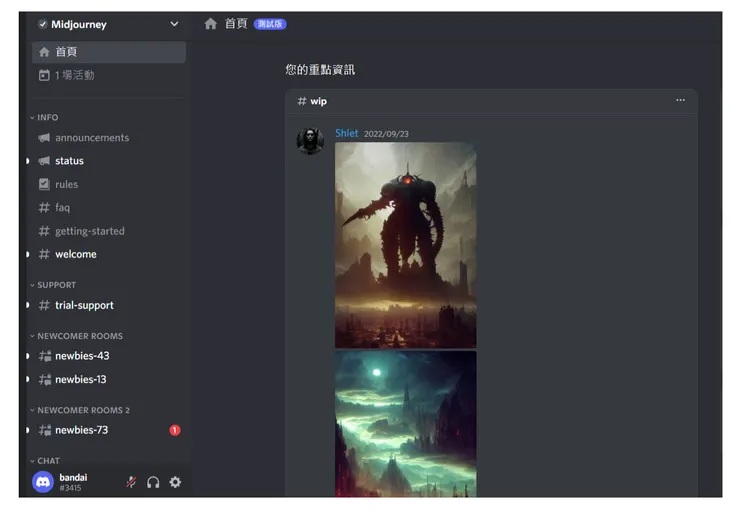Click the 測試版 beta badge
The image size is (740, 517).
tap(270, 24)
